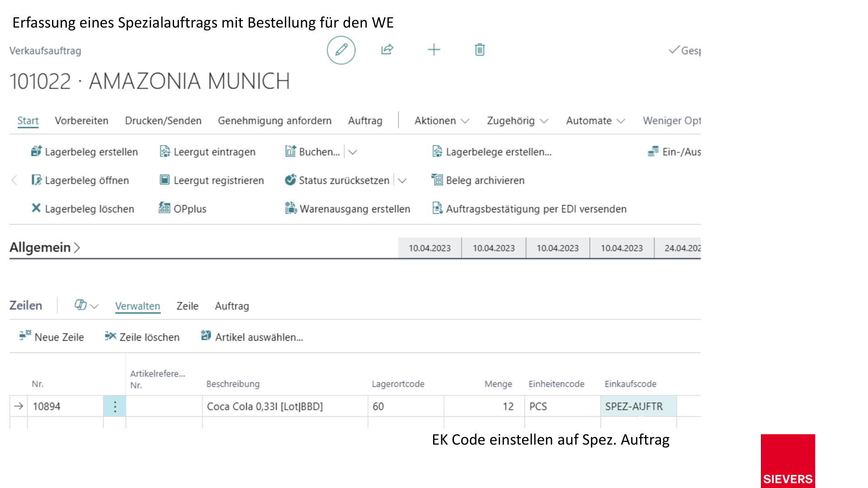Open the Zugehörig dropdown menu
Screen dimensions: 868x488
pyautogui.click(x=518, y=121)
